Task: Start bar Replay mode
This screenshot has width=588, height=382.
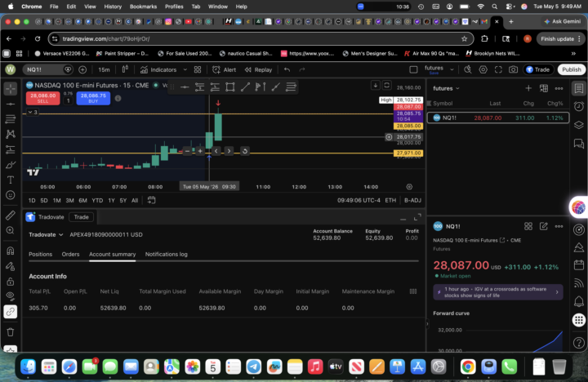Action: point(258,69)
